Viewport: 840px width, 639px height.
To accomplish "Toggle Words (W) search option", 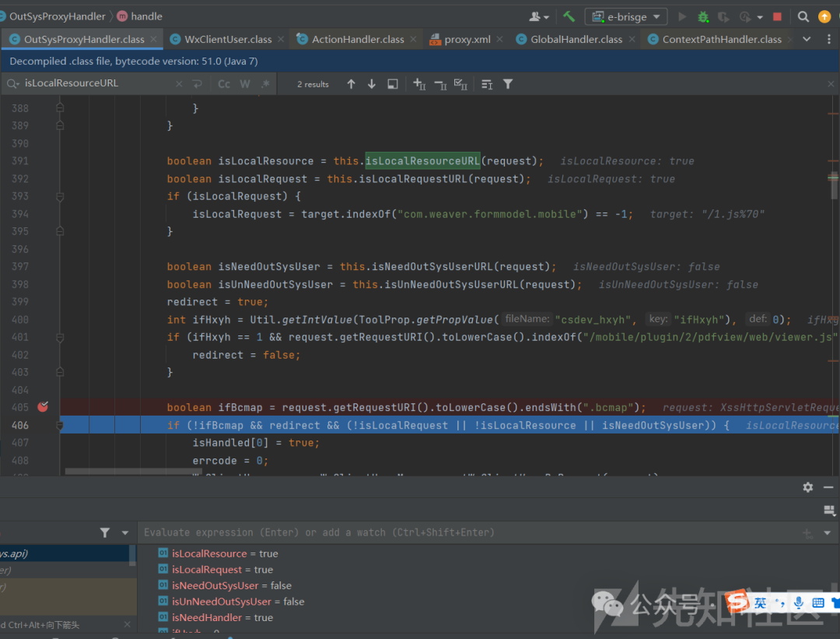I will [245, 84].
